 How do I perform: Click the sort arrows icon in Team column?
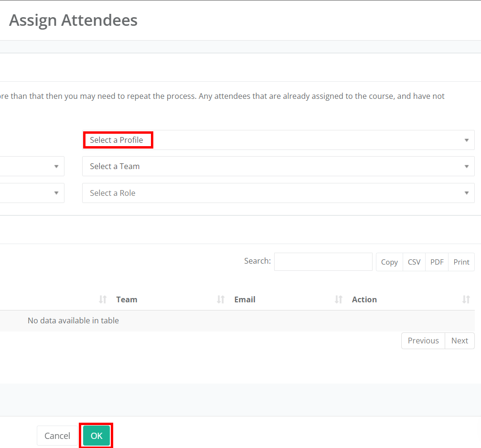(221, 299)
